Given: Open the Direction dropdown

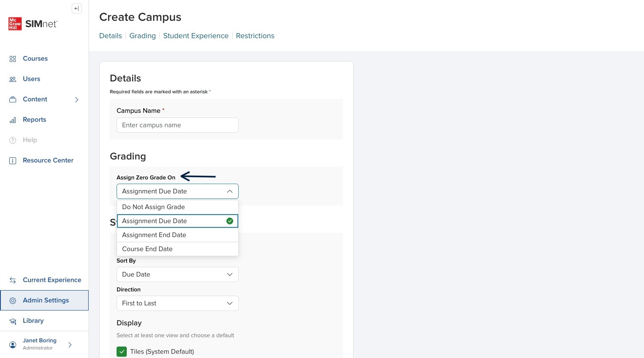Looking at the screenshot, I should [178, 303].
